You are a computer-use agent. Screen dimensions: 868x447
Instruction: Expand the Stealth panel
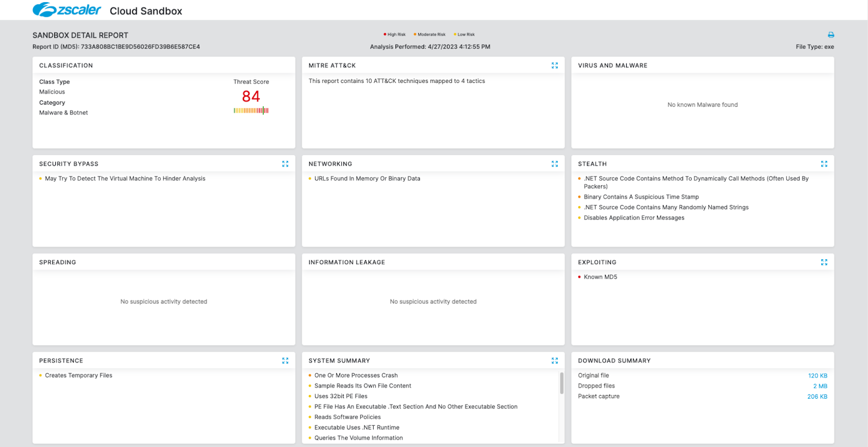tap(824, 164)
